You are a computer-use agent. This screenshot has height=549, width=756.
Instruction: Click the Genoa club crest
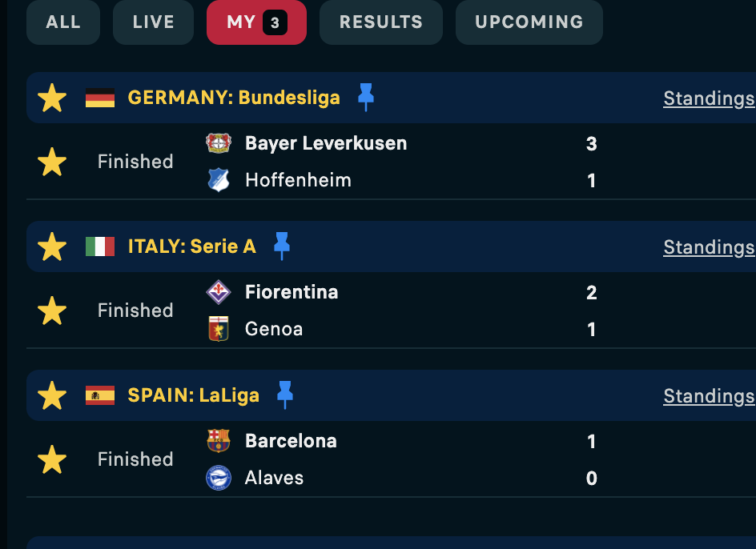219,329
